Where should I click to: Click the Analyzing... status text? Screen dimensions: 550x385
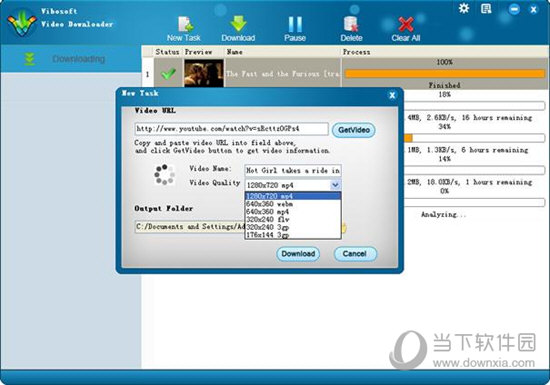point(444,214)
